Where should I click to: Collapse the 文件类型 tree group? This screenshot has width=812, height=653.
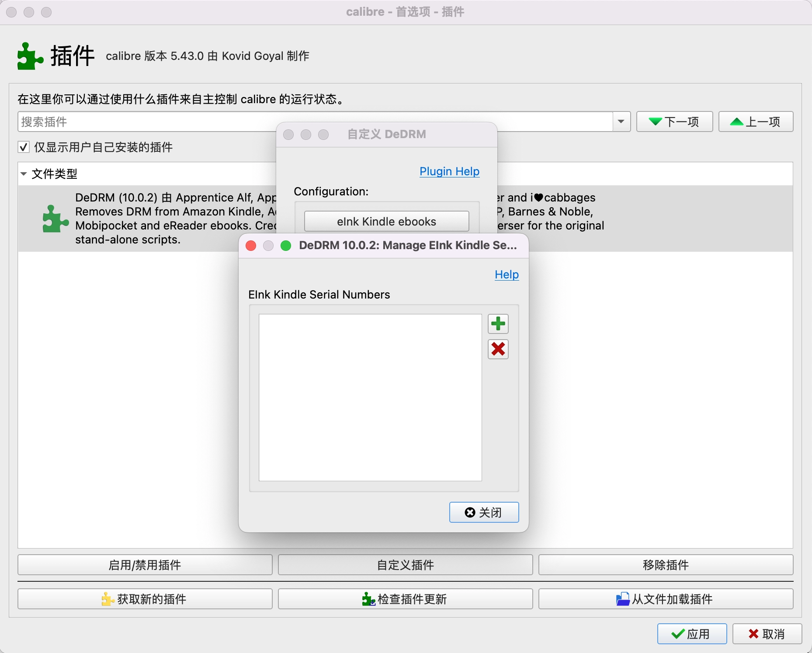pos(24,174)
